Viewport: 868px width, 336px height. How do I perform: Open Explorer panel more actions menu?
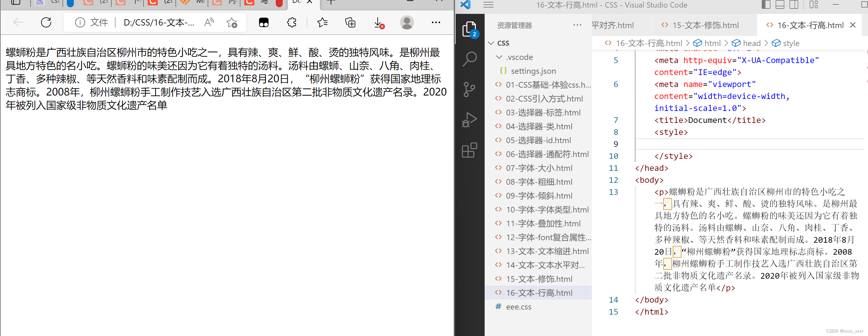577,25
